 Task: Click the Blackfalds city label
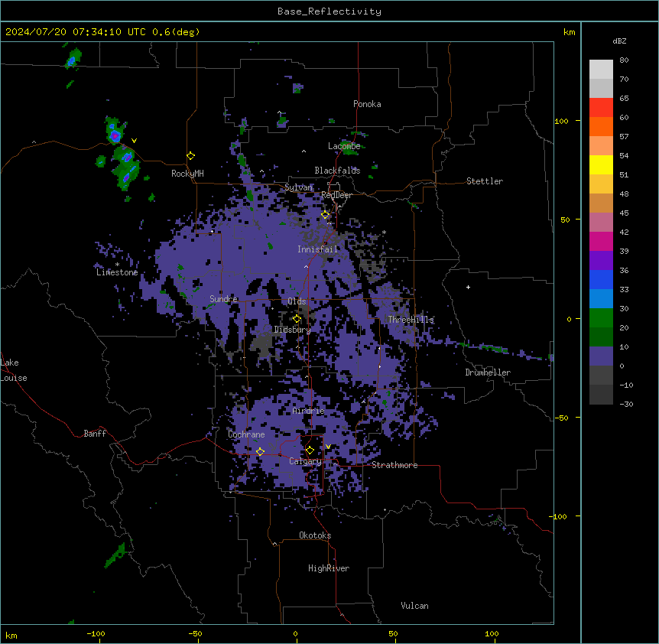337,171
